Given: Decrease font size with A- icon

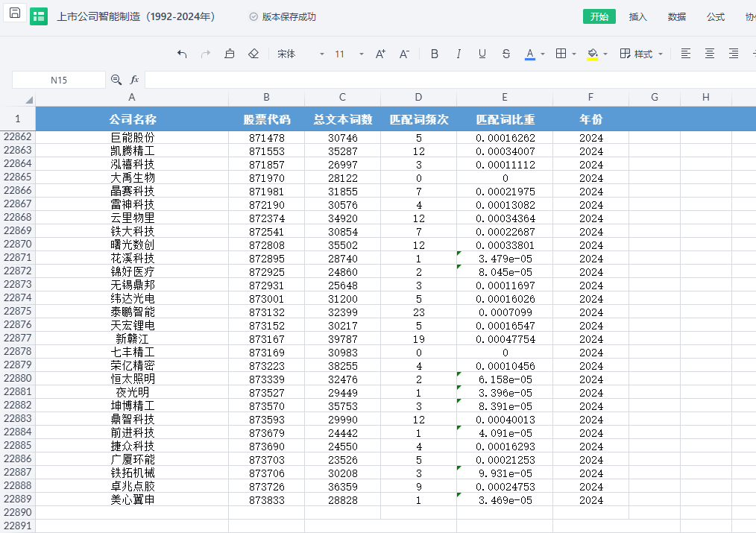Looking at the screenshot, I should (x=404, y=54).
